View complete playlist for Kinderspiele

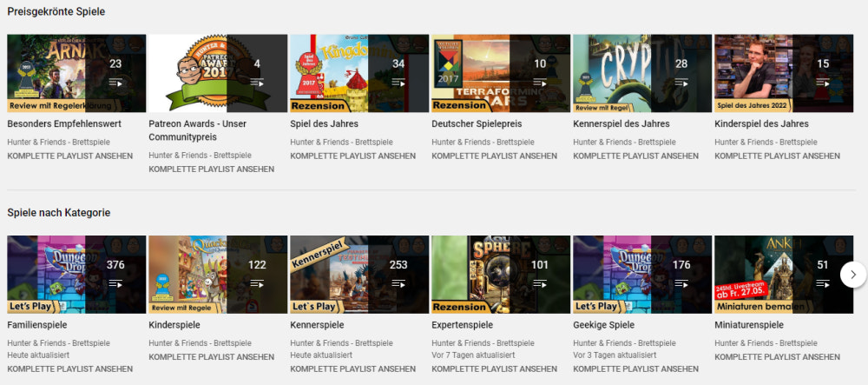coord(212,356)
